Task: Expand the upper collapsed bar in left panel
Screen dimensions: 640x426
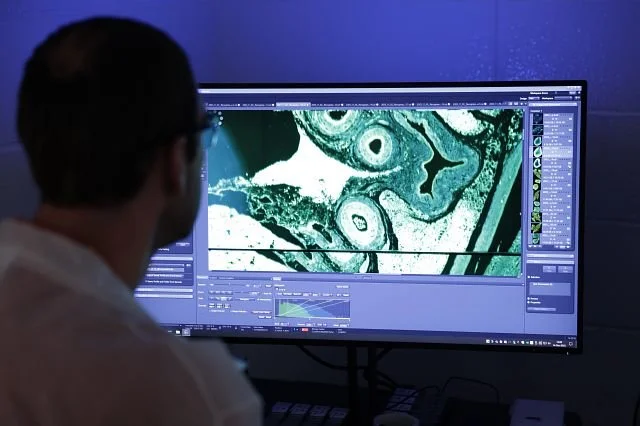Action: (x=164, y=290)
